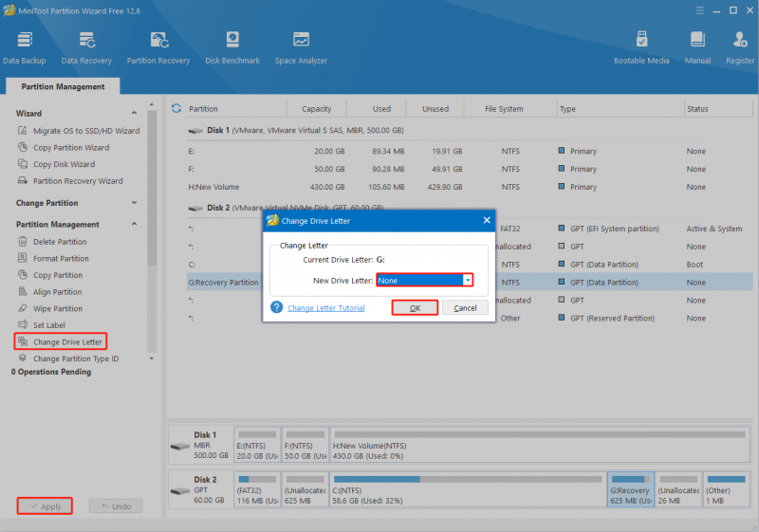Click the Apply button
Screen dimensions: 759x532
pos(45,505)
